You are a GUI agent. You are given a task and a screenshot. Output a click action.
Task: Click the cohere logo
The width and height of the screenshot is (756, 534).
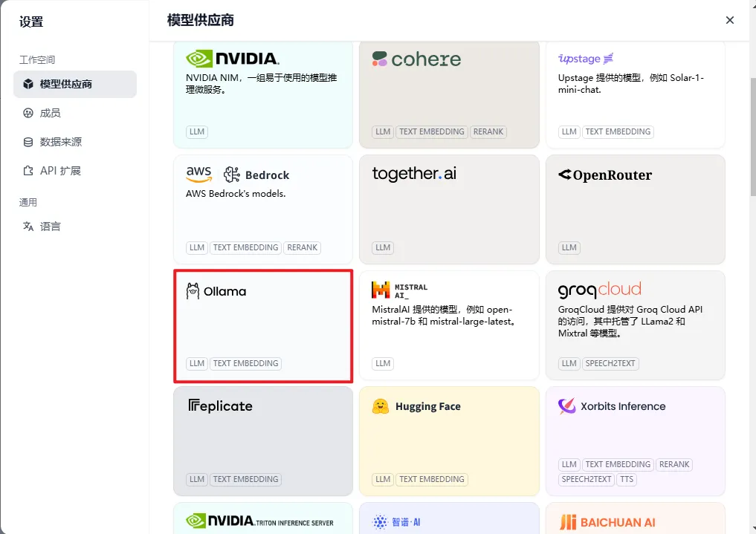[416, 59]
